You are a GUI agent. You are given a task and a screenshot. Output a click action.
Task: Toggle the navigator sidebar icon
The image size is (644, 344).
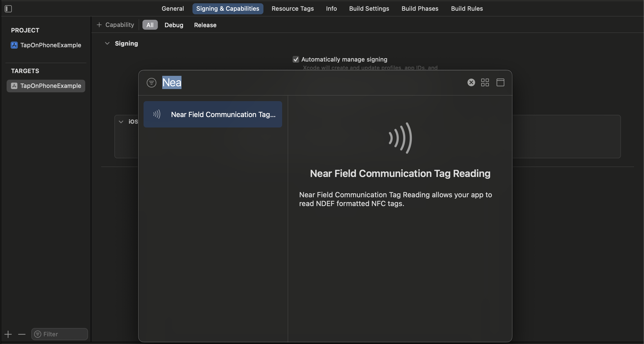[8, 9]
